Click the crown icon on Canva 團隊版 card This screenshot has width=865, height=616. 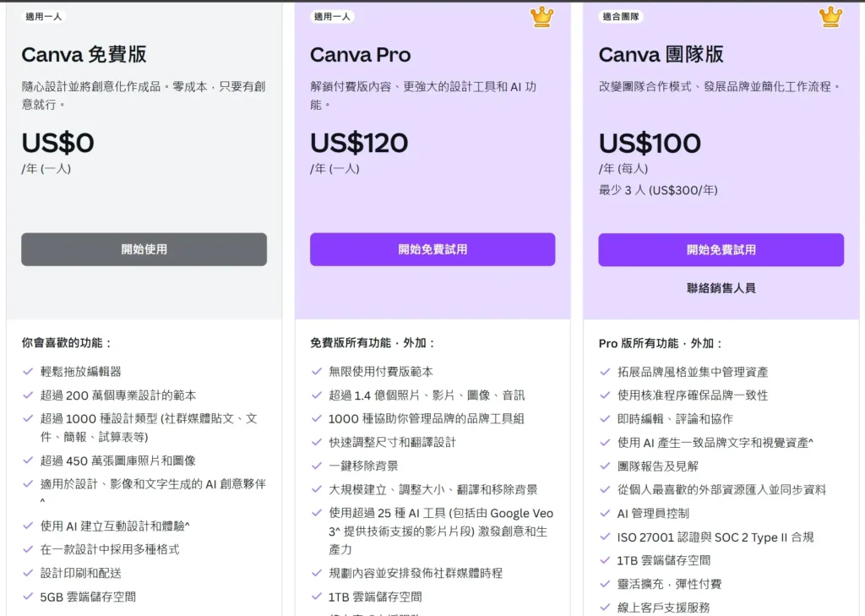tap(830, 16)
